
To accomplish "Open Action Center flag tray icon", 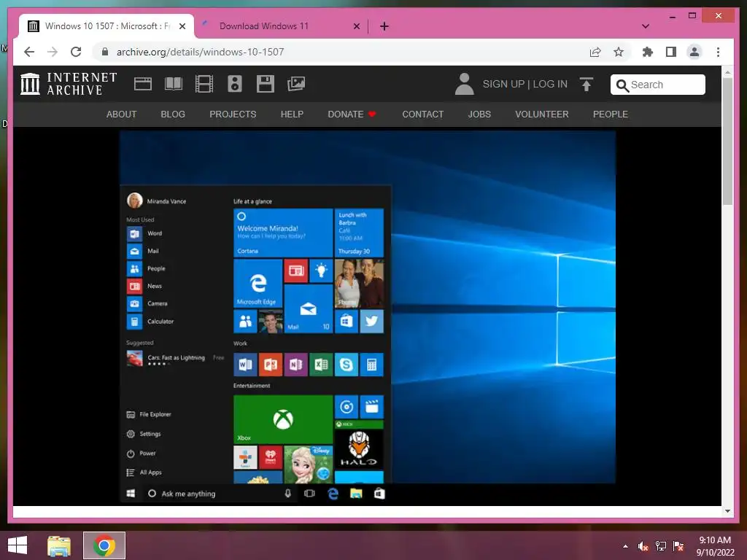I will (678, 546).
